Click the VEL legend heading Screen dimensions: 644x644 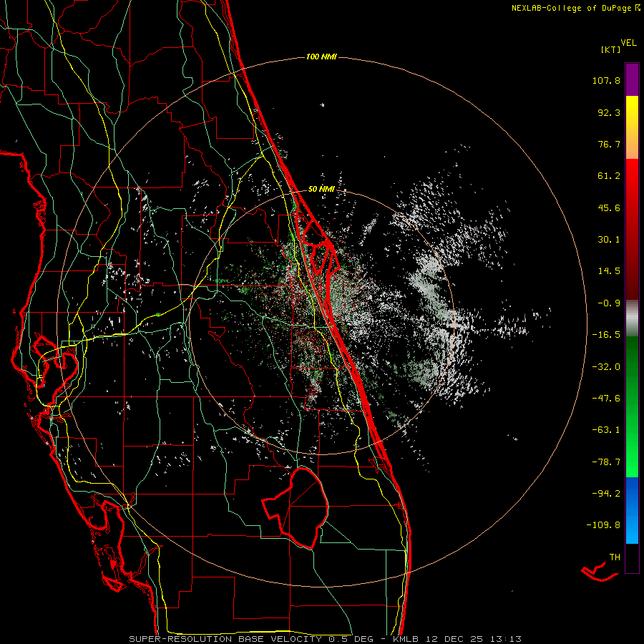click(x=629, y=43)
